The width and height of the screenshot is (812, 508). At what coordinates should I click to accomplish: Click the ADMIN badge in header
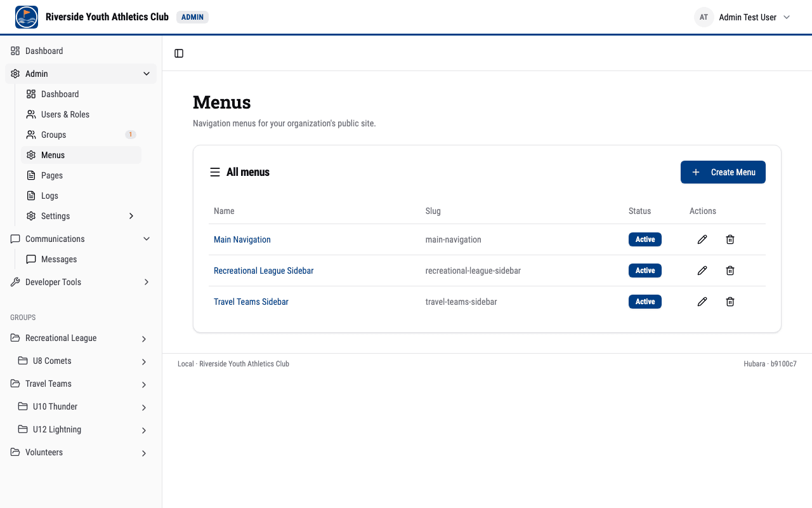(192, 17)
